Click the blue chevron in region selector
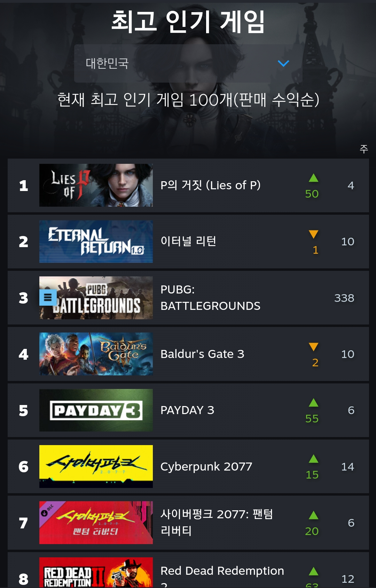The image size is (376, 588). pos(283,63)
